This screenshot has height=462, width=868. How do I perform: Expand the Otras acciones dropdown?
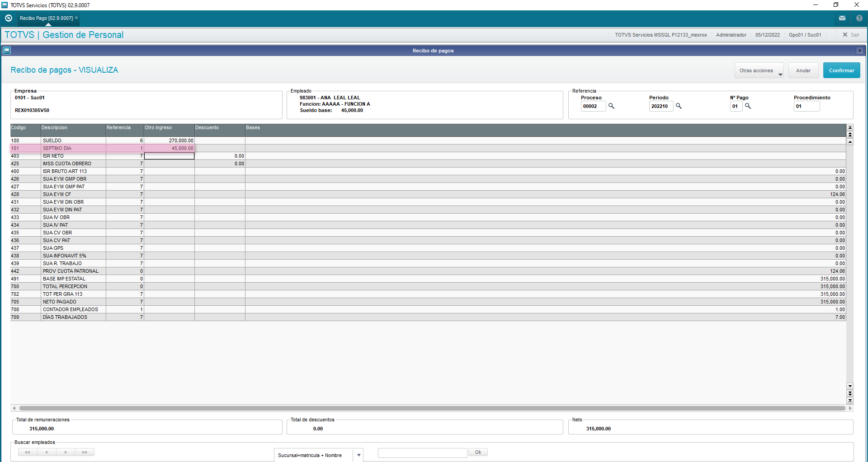coord(759,70)
